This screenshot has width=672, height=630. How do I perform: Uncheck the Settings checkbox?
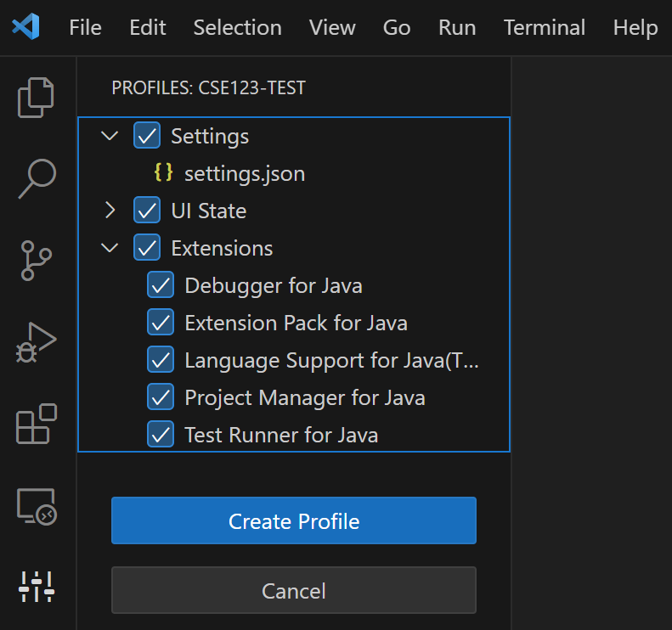[x=147, y=136]
